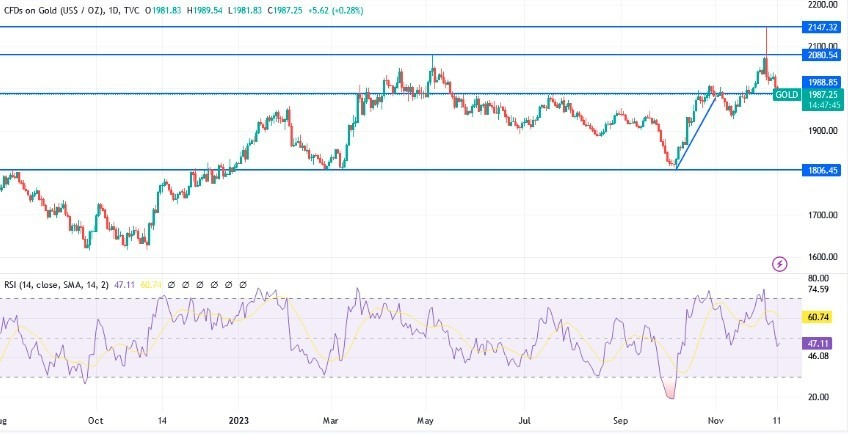The image size is (848, 434).
Task: Open the RSI (14, close, SMA, 14, 2) legend
Action: click(x=57, y=285)
